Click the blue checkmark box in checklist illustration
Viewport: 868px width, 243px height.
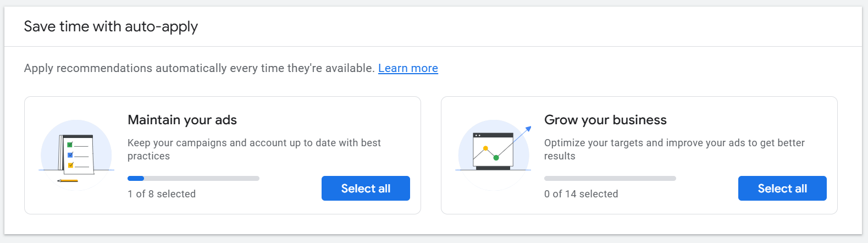(70, 155)
